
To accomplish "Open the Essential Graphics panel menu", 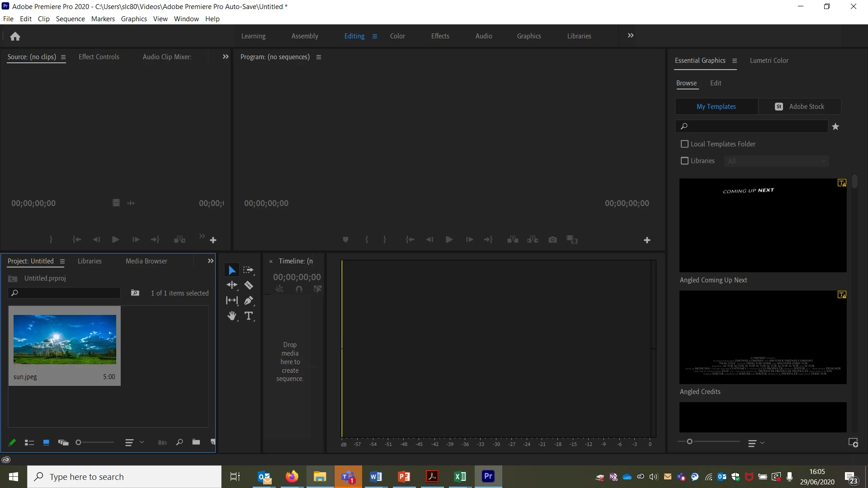I will (735, 61).
